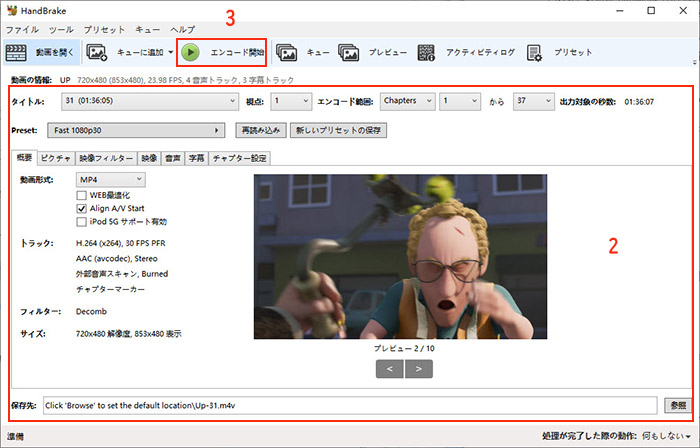The image size is (700, 448).
Task: Open the Chapters range type dropdown
Action: (407, 101)
